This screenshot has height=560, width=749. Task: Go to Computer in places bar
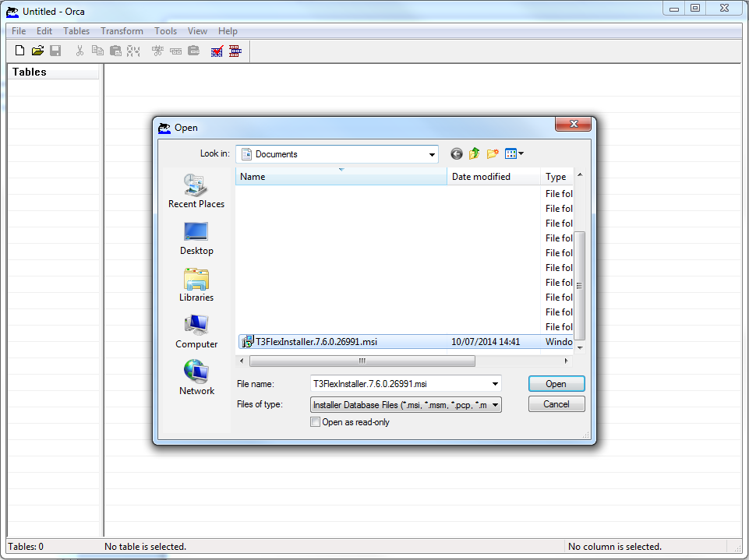(196, 332)
